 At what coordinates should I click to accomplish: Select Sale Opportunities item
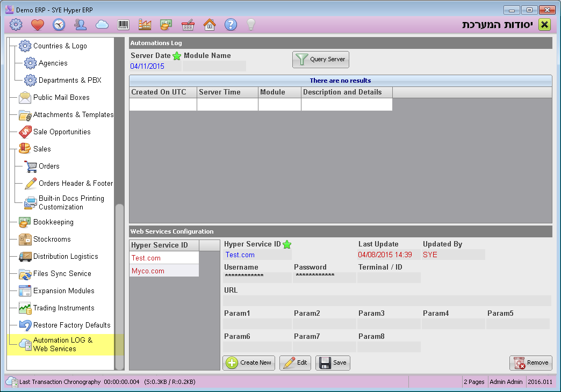(55, 132)
